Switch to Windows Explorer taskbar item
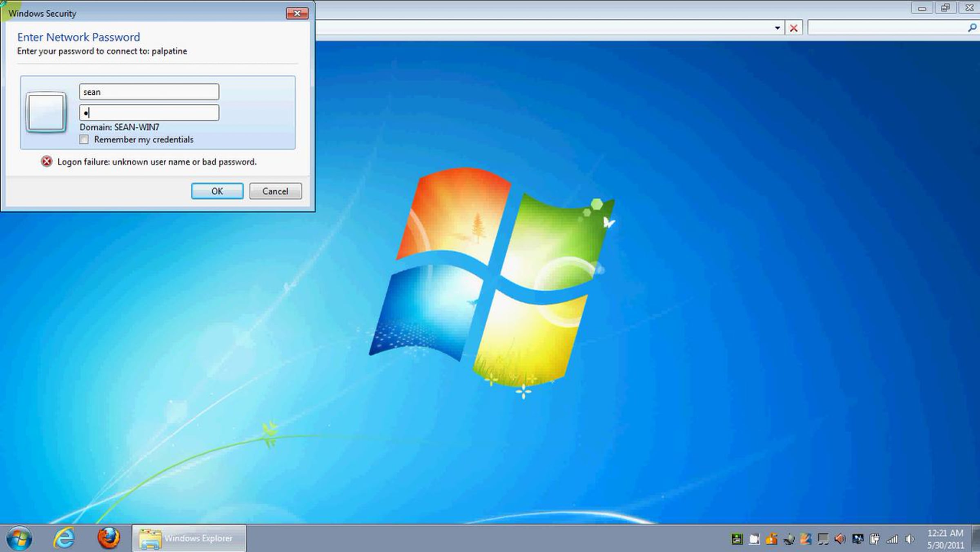The height and width of the screenshot is (552, 980). pyautogui.click(x=189, y=538)
